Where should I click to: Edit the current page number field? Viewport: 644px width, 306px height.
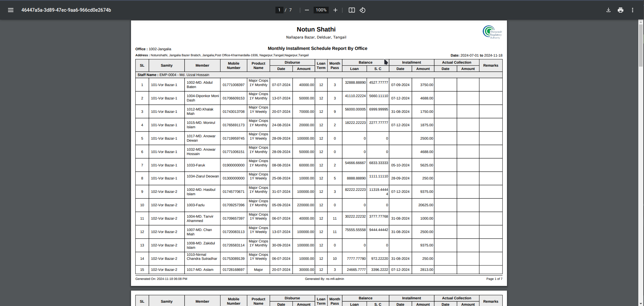[279, 10]
